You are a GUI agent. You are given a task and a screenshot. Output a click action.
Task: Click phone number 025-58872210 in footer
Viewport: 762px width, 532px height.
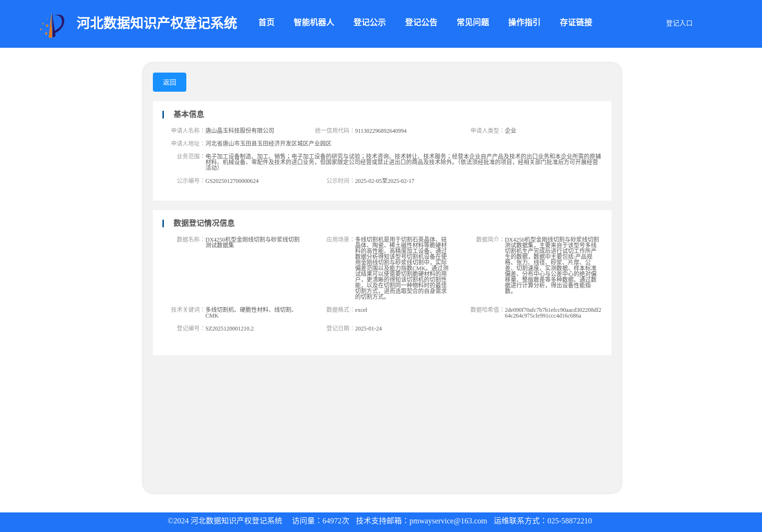tap(569, 521)
